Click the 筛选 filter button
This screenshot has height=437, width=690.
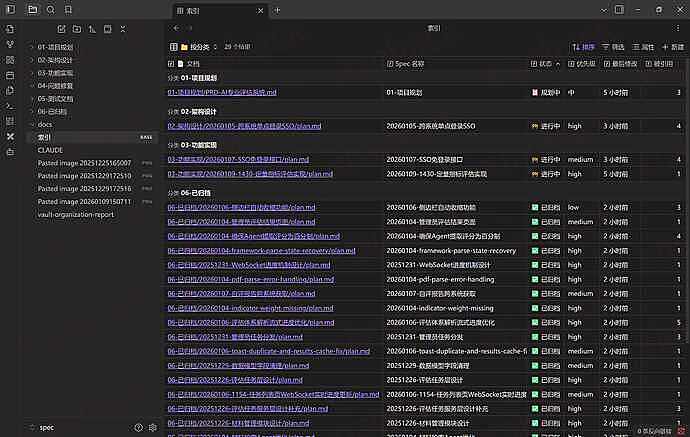pyautogui.click(x=613, y=47)
